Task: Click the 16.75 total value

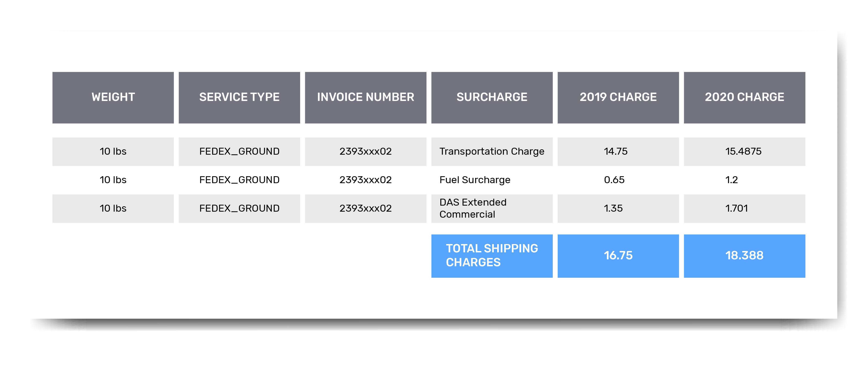Action: click(x=618, y=256)
